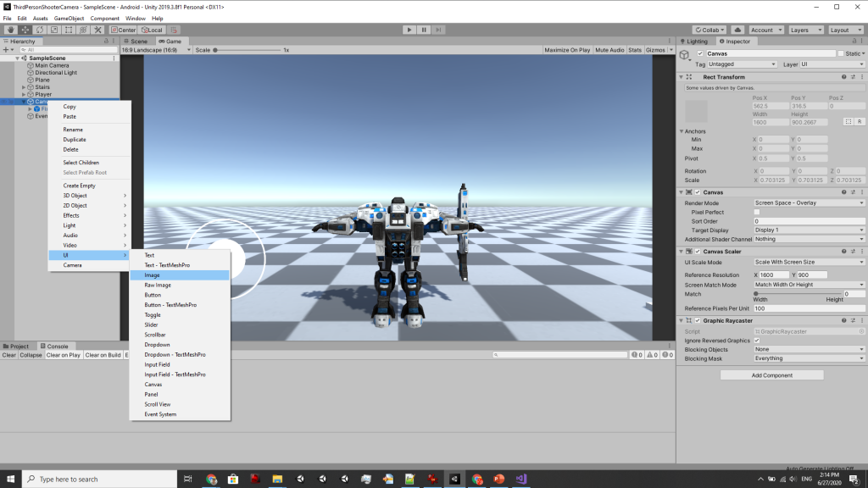868x488 pixels.
Task: Open the Layer dropdown showing UI
Action: click(832, 64)
